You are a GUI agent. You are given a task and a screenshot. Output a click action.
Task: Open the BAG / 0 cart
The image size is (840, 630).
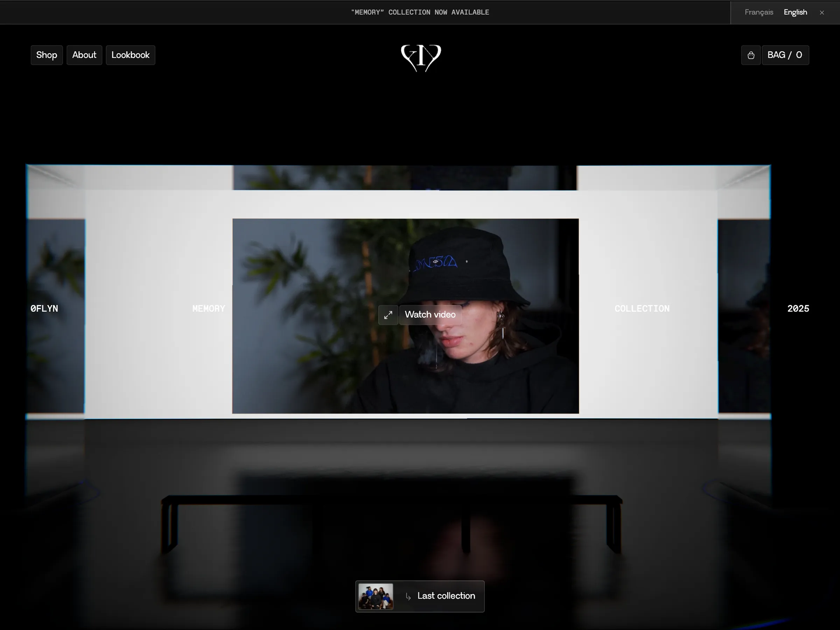[785, 55]
